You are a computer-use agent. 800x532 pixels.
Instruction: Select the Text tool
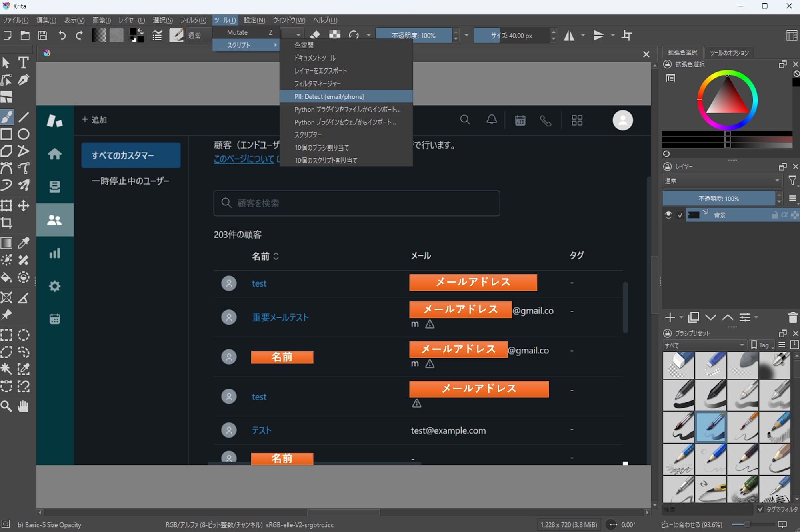[24, 63]
